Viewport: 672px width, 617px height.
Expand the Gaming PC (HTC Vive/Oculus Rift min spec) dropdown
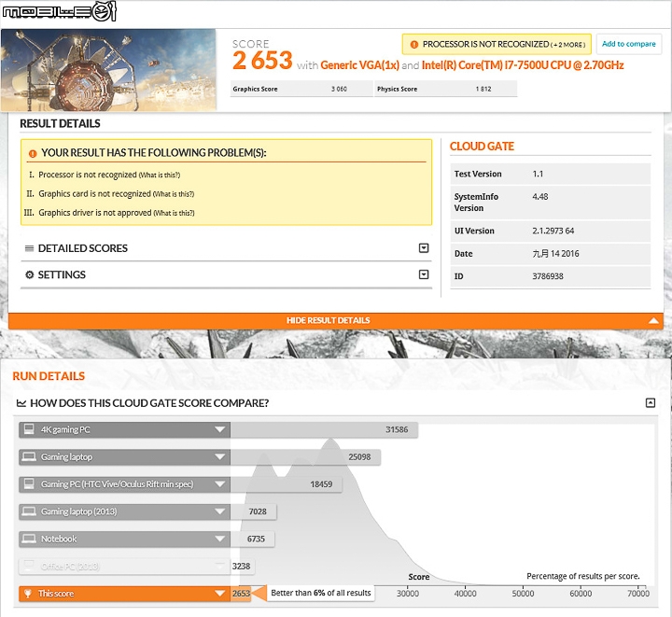click(x=220, y=484)
